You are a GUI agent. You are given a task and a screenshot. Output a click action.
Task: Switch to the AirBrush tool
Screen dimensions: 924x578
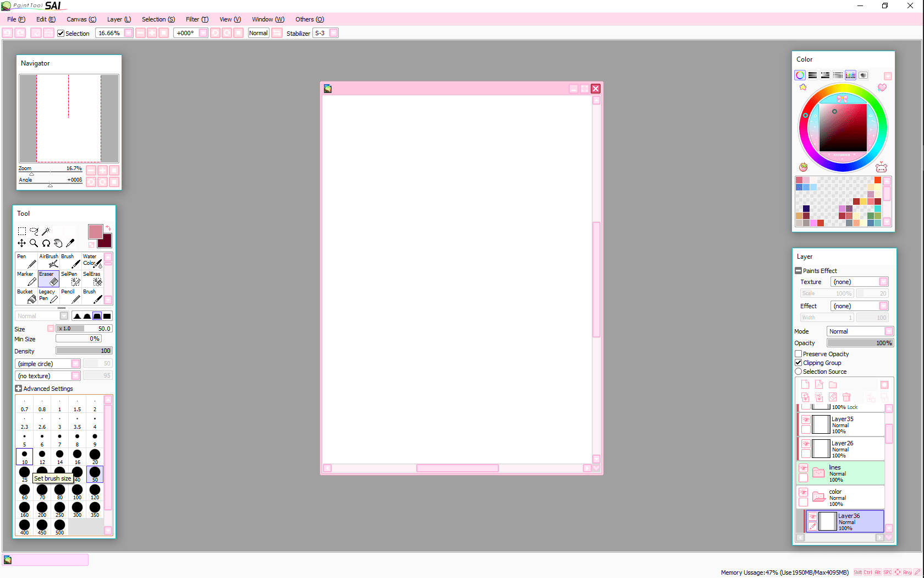click(48, 260)
